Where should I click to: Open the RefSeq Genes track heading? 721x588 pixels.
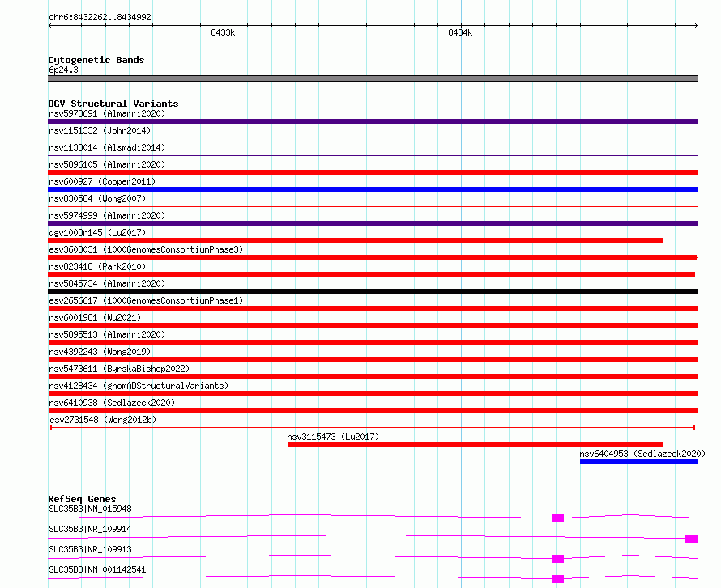tap(82, 499)
